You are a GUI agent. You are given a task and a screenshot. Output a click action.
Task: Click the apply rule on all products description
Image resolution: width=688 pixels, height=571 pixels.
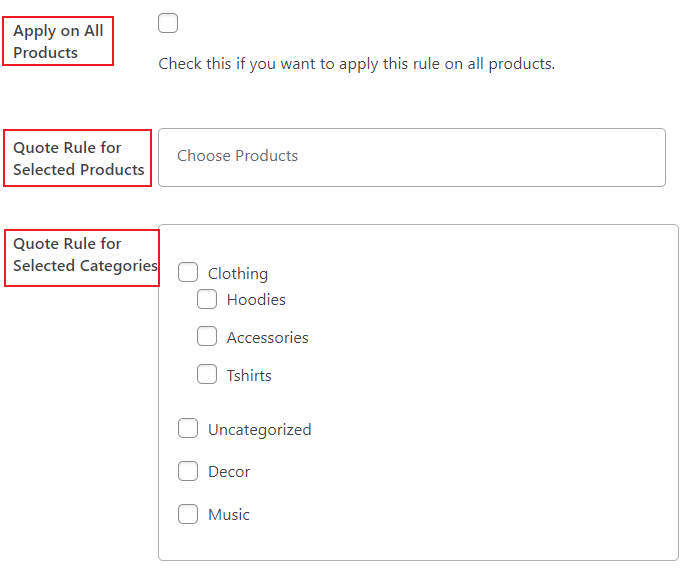coord(357,64)
